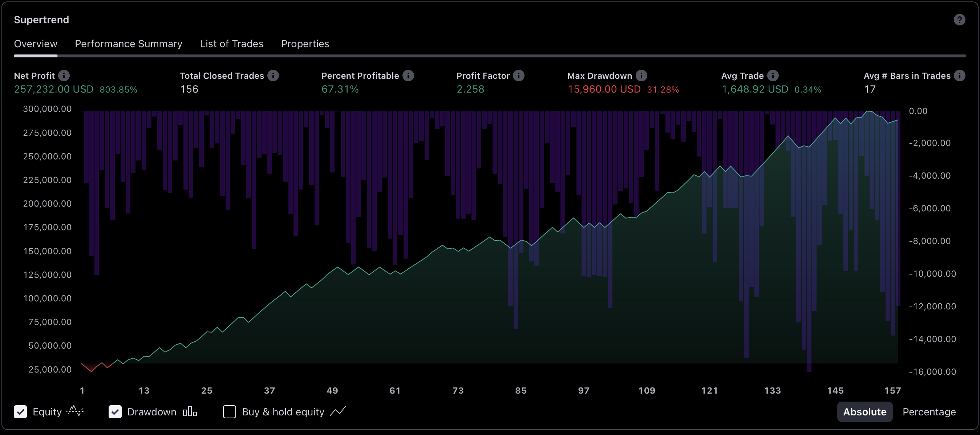Click the Avg Bars in Trades value 17
This screenshot has width=980, height=435.
click(870, 89)
